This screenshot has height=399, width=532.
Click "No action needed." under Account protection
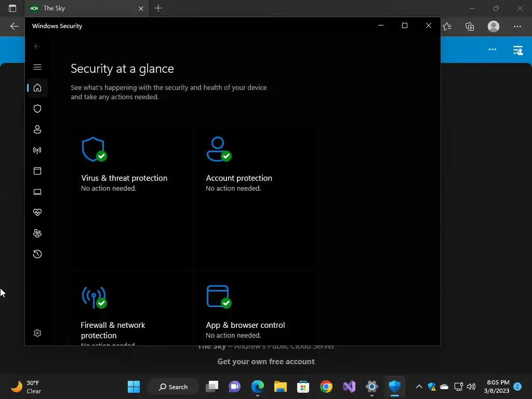[x=233, y=188]
